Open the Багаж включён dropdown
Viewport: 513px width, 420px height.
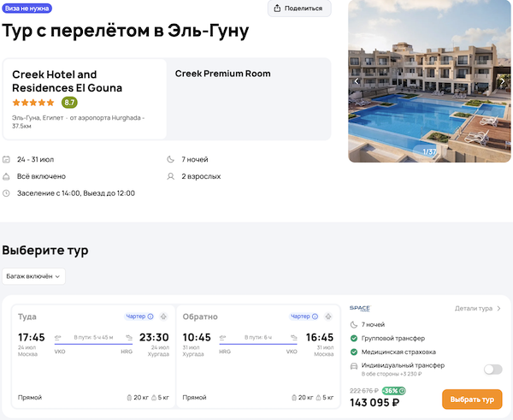[x=34, y=276]
